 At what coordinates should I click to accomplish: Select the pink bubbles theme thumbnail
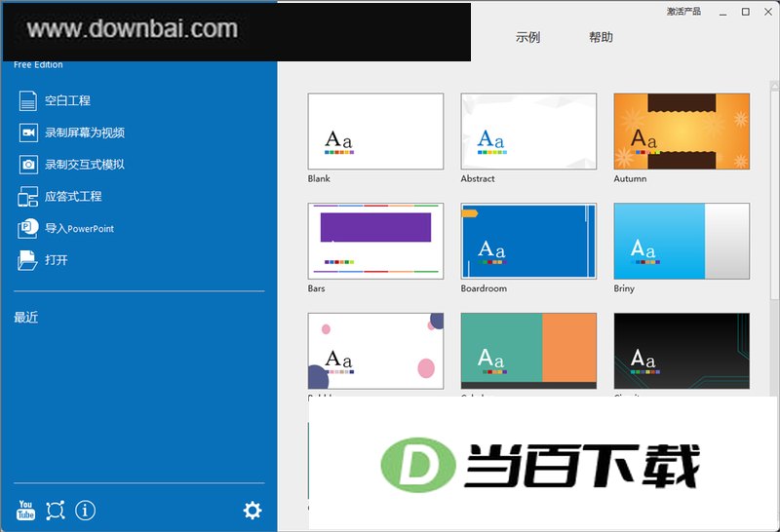point(375,351)
